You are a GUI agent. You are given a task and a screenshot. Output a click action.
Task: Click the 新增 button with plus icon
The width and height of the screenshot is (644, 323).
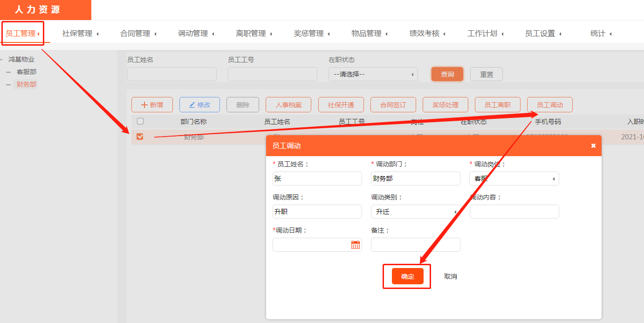click(x=152, y=105)
